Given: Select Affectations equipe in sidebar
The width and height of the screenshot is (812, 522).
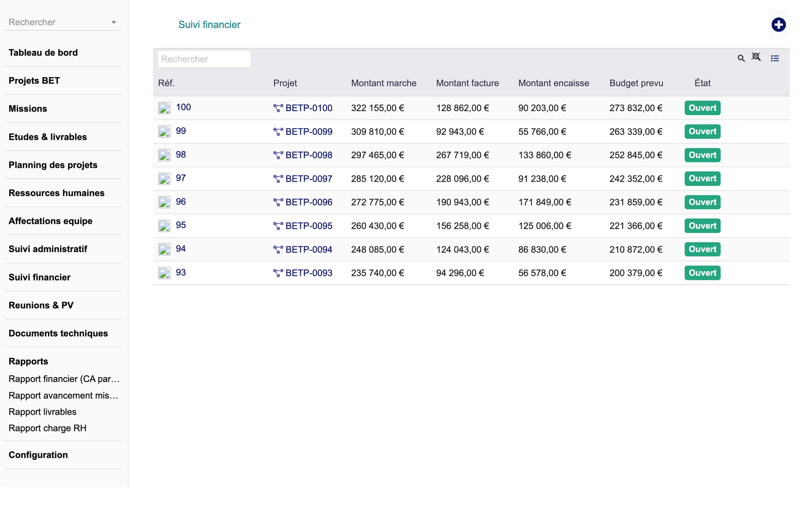Looking at the screenshot, I should (50, 221).
